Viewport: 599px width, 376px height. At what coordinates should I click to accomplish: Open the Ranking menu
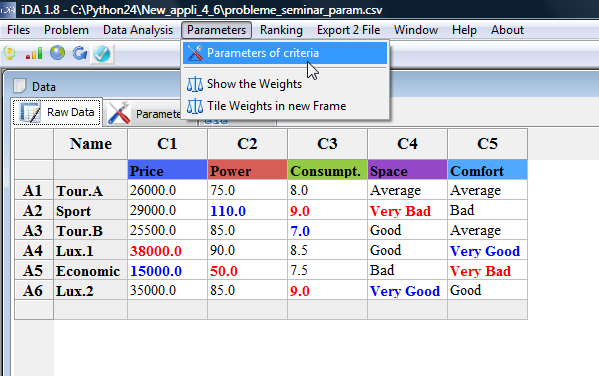(281, 30)
